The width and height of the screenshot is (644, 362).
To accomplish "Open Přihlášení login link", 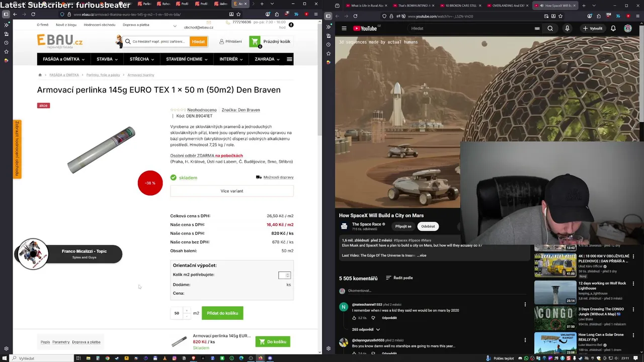I will pos(230,42).
